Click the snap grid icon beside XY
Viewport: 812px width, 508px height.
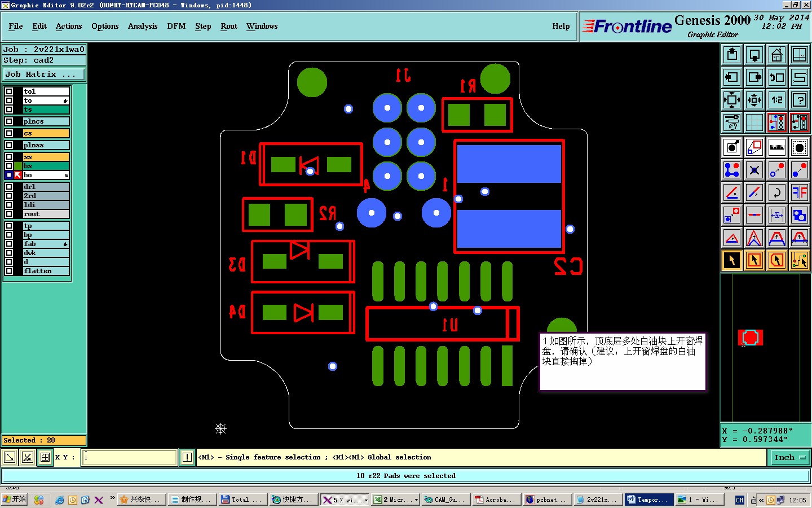[x=45, y=457]
